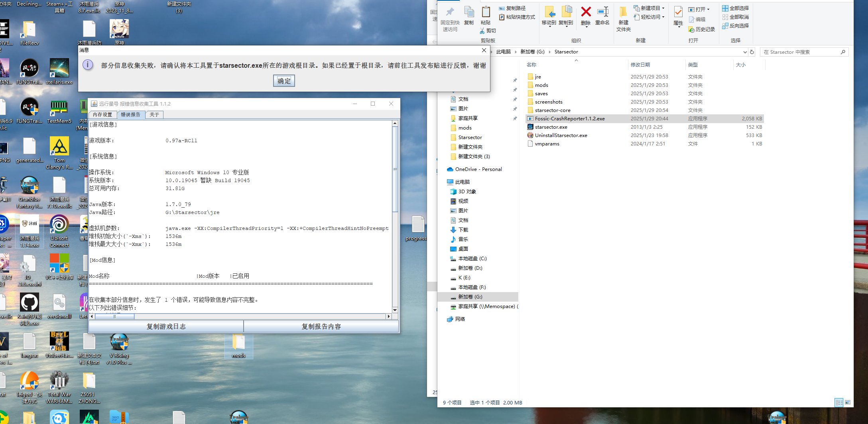Click the Move to (移动到) icon
Screen dimensions: 868x424
[x=549, y=13]
